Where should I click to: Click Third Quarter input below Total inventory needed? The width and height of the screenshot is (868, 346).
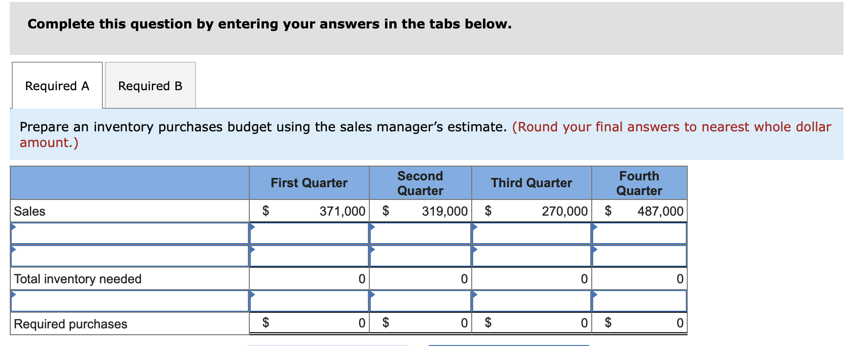(x=531, y=301)
